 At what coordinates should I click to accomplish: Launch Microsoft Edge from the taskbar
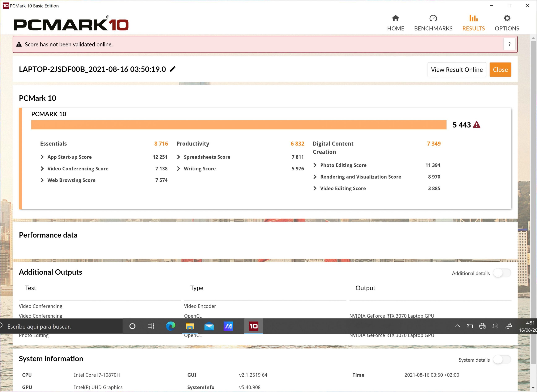(x=171, y=326)
